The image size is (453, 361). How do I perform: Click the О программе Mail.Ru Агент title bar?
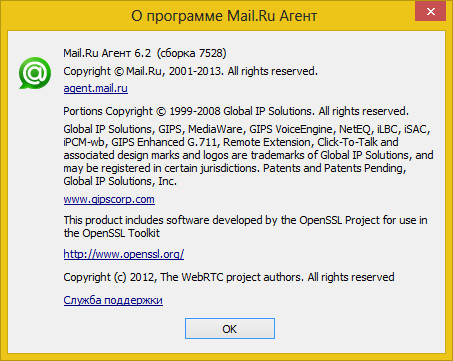tap(224, 16)
